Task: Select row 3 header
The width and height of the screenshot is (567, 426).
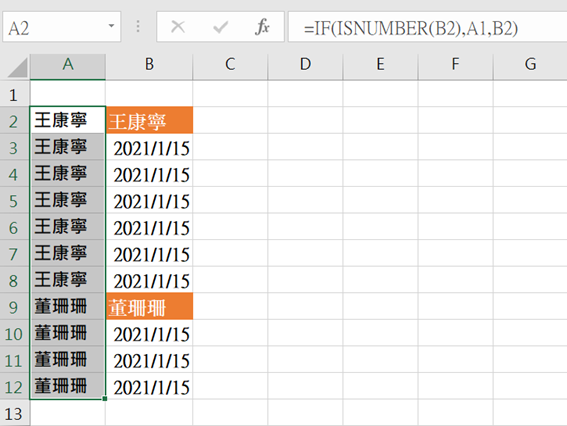Action: 14,147
